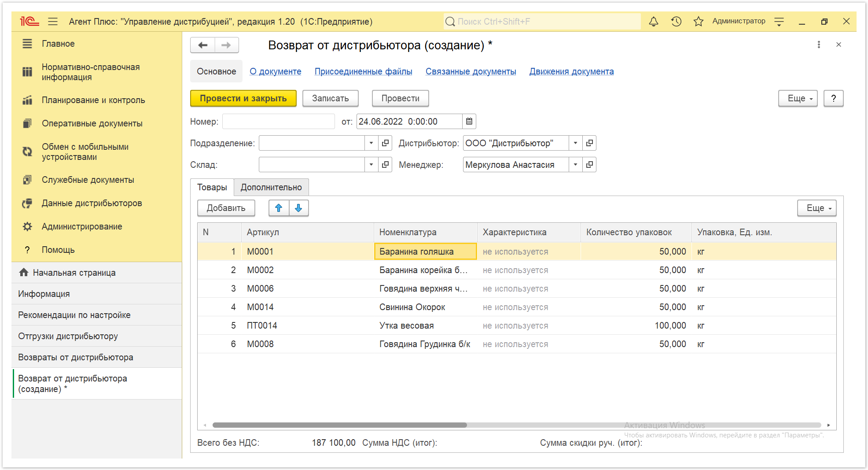Screen dimensions: 868x470
Task: Click the table horizontal scrollbar
Action: pos(516,425)
